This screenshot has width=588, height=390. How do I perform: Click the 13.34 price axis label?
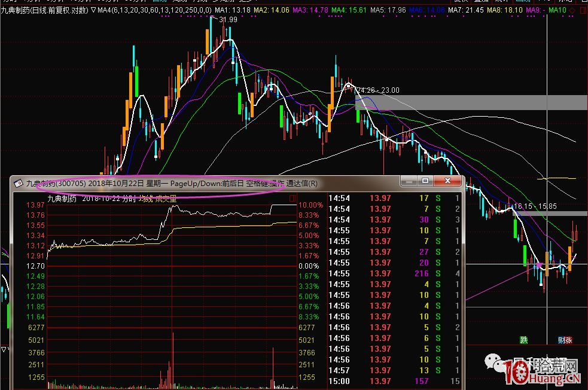click(x=36, y=236)
